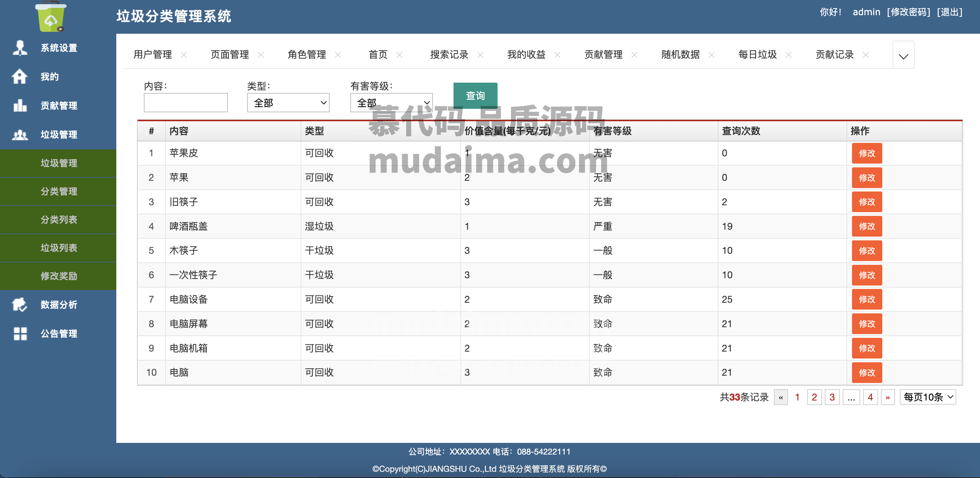Close the 贡献记录 tab
Image resolution: width=980 pixels, height=478 pixels.
[x=866, y=55]
